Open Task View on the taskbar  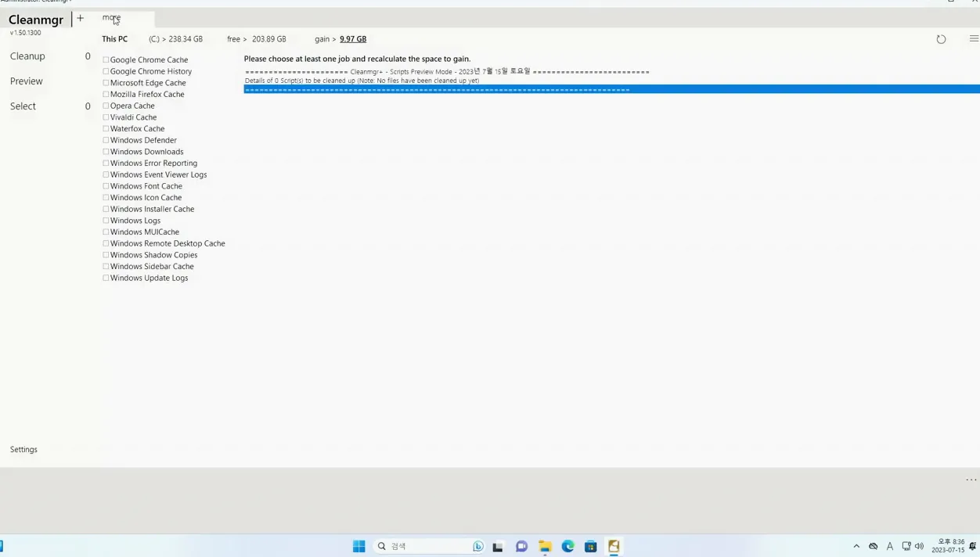tap(498, 546)
